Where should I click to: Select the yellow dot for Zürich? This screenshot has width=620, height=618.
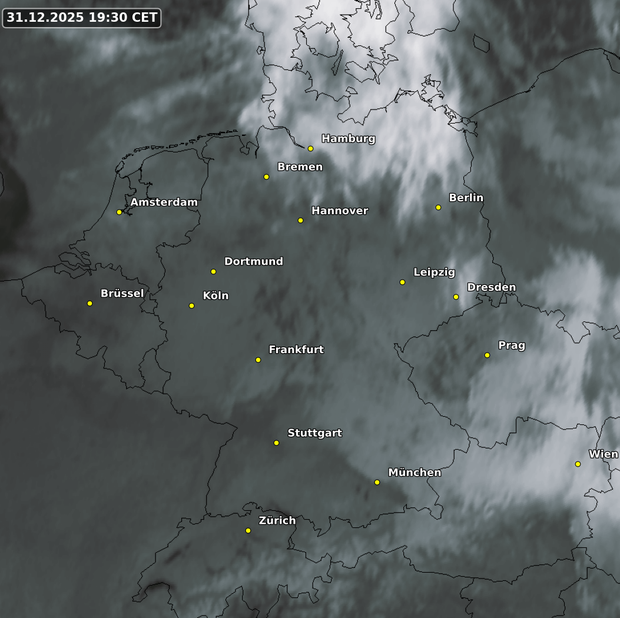248,531
